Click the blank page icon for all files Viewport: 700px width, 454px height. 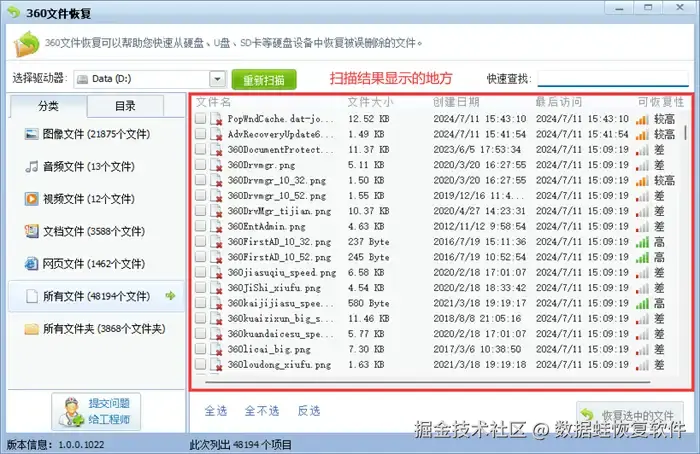tap(31, 296)
